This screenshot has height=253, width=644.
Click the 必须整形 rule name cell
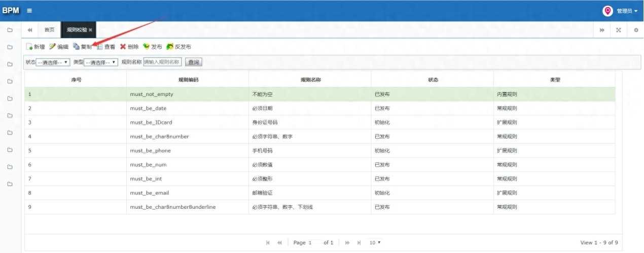[310, 179]
